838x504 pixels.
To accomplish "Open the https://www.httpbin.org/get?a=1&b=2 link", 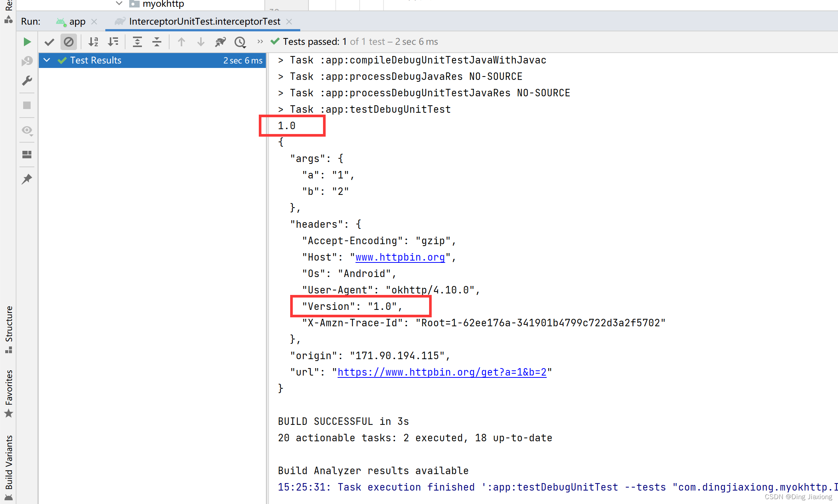I will 442,372.
